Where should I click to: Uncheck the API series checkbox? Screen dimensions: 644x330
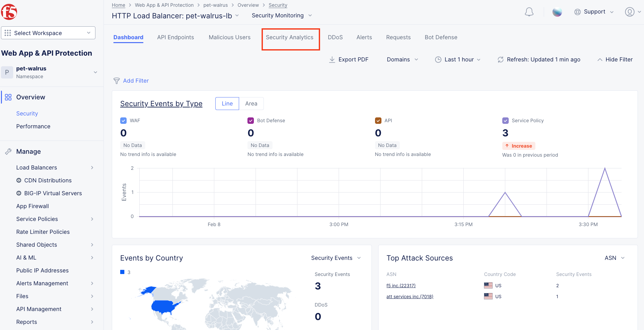click(x=378, y=121)
